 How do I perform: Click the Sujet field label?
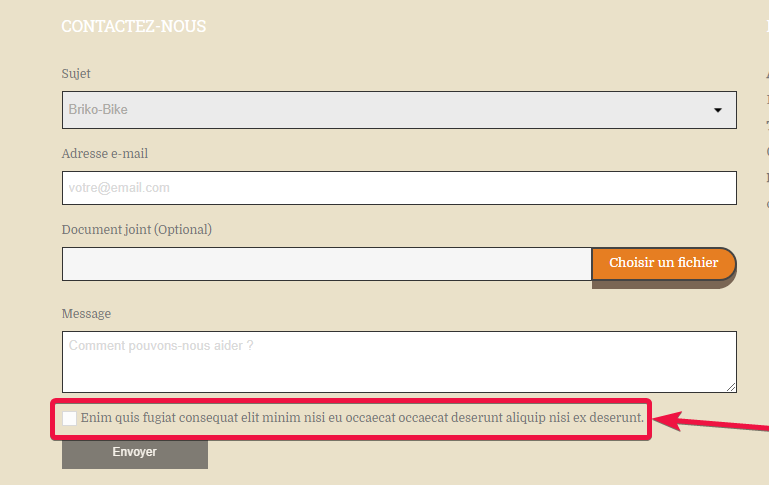point(76,74)
